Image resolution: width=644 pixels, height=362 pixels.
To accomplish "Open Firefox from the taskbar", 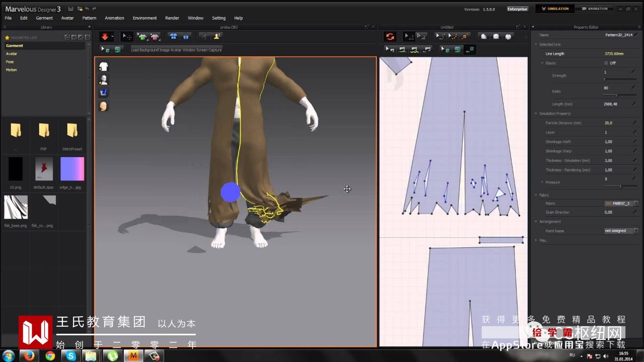I will pos(30,356).
